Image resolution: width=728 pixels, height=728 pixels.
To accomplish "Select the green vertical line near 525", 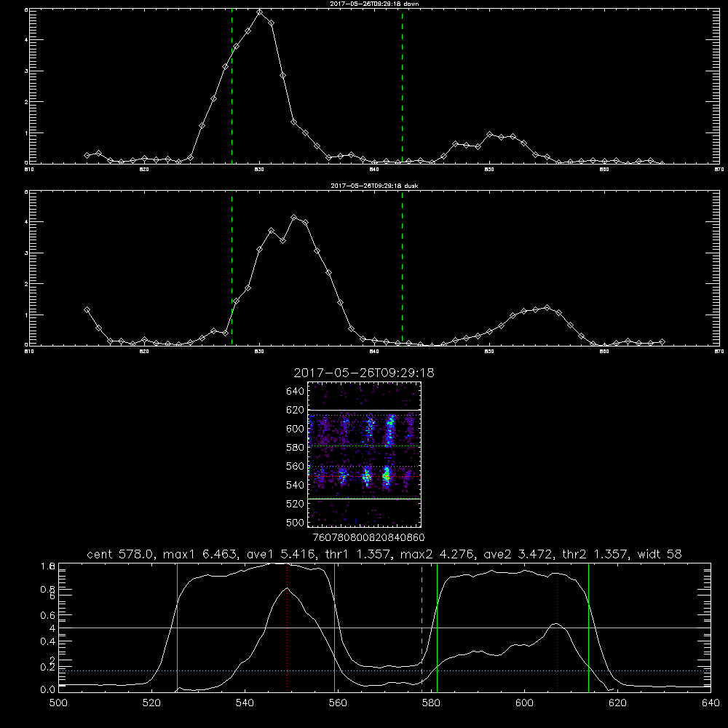I will pyautogui.click(x=177, y=627).
